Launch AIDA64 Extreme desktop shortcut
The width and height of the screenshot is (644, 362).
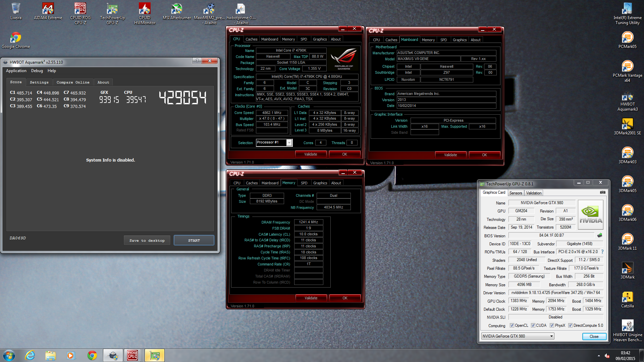click(48, 11)
